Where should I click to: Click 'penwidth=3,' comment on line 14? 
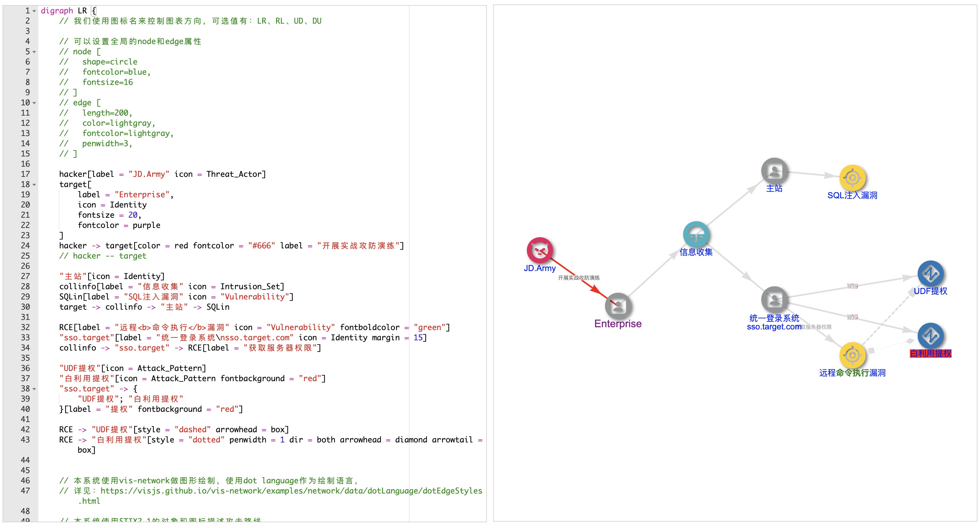pos(107,144)
